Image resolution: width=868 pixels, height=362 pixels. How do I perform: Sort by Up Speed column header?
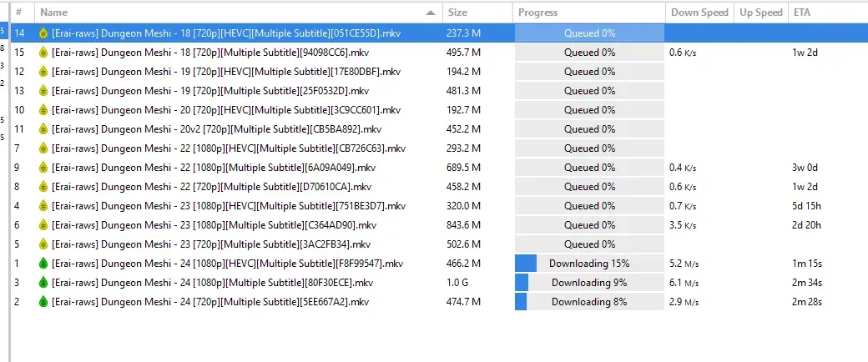click(761, 13)
